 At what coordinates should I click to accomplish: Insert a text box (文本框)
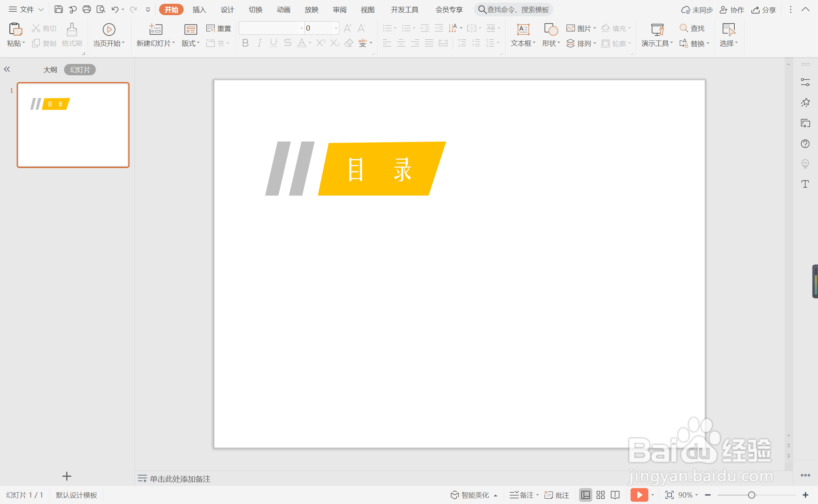click(523, 30)
